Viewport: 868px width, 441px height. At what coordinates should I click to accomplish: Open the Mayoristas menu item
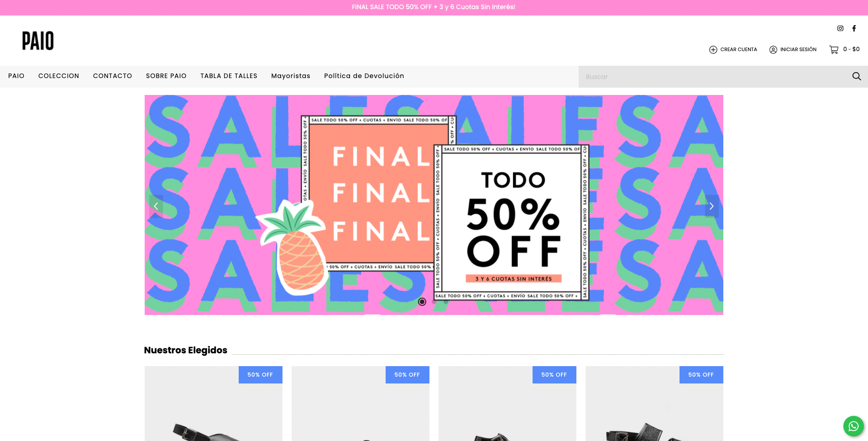(x=291, y=76)
